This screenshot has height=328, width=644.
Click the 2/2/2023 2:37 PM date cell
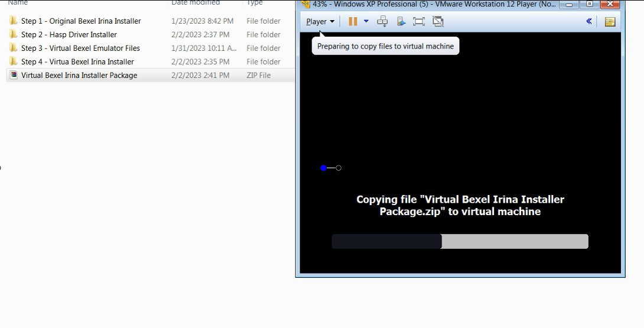coord(200,34)
